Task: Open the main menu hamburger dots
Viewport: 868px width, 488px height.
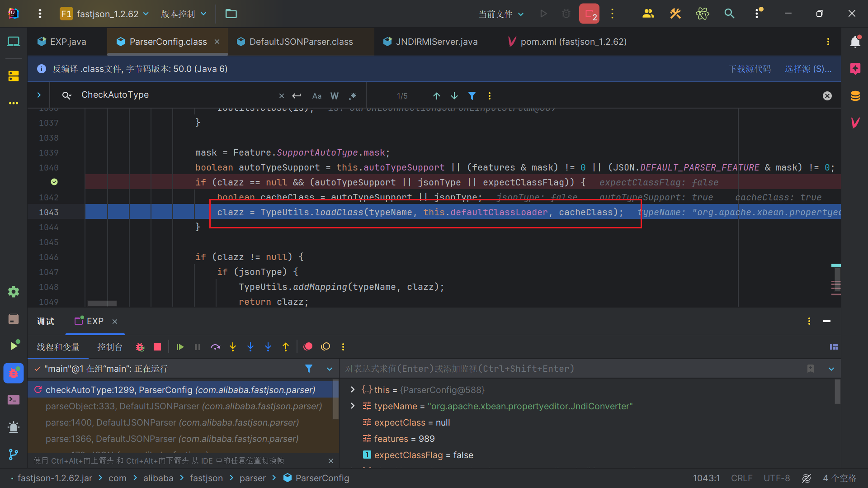Action: (40, 14)
